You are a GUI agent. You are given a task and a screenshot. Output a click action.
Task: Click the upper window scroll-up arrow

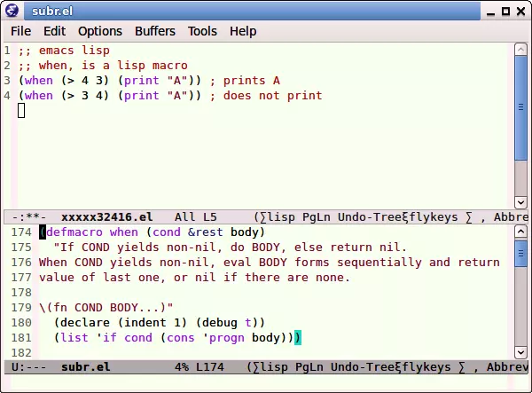pos(520,50)
